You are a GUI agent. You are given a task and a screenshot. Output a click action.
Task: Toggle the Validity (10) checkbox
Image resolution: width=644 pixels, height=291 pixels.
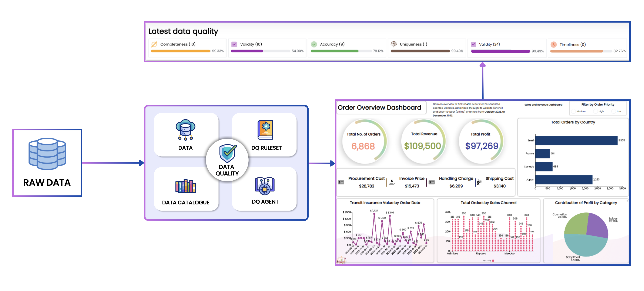point(234,44)
